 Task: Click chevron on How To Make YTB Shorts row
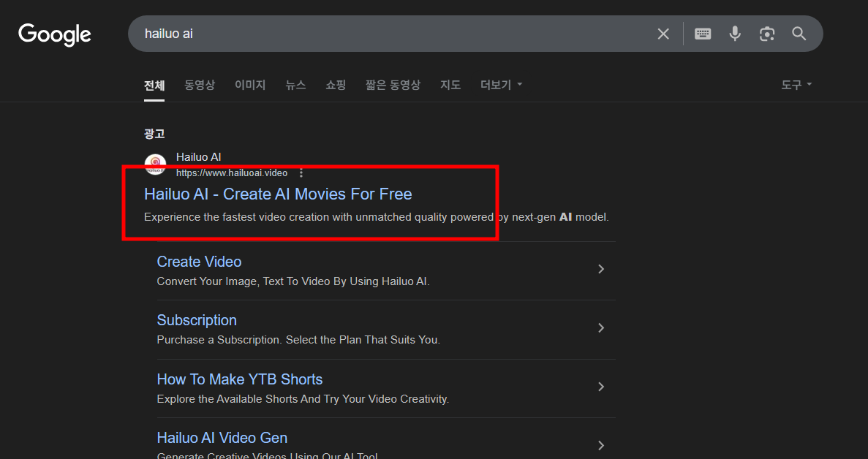coord(601,387)
